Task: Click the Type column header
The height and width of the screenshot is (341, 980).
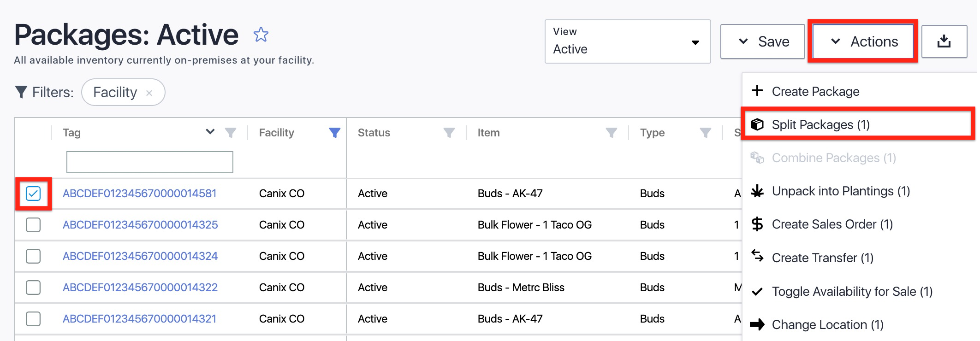Action: (x=653, y=133)
